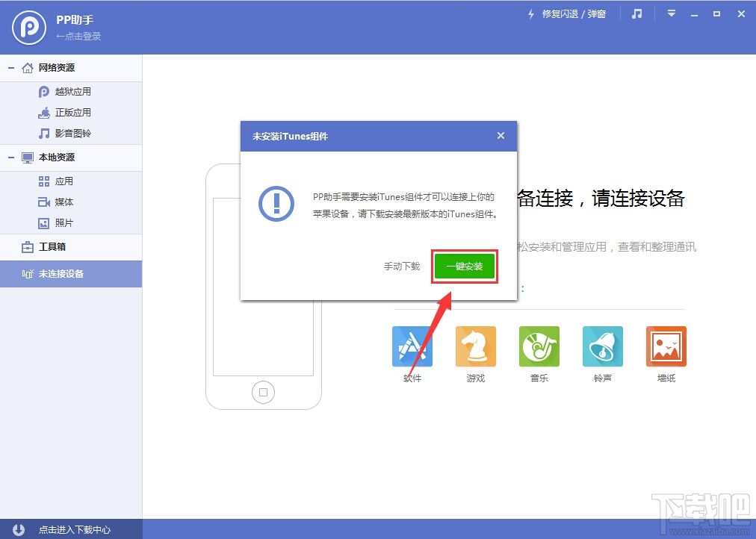The height and width of the screenshot is (539, 756).
Task: Click the 软件 category icon
Action: point(412,346)
